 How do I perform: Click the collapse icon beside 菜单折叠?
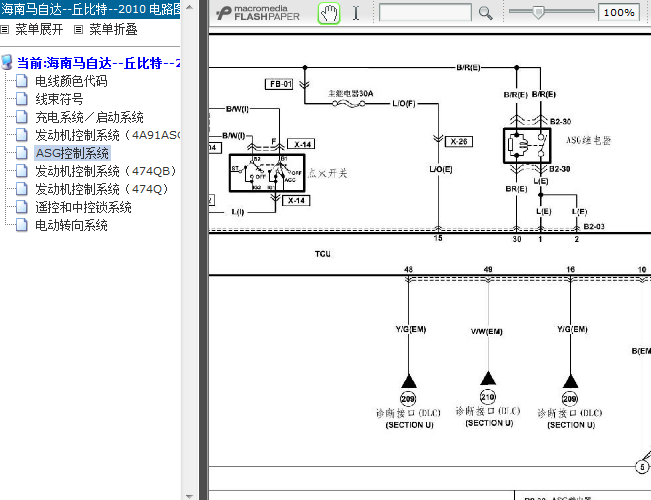(78, 29)
